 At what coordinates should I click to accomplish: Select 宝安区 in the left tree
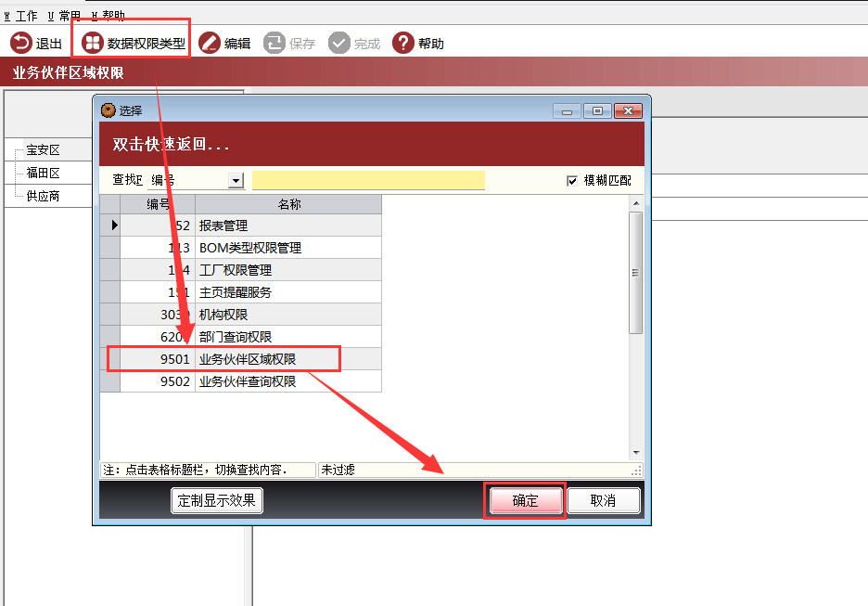44,150
